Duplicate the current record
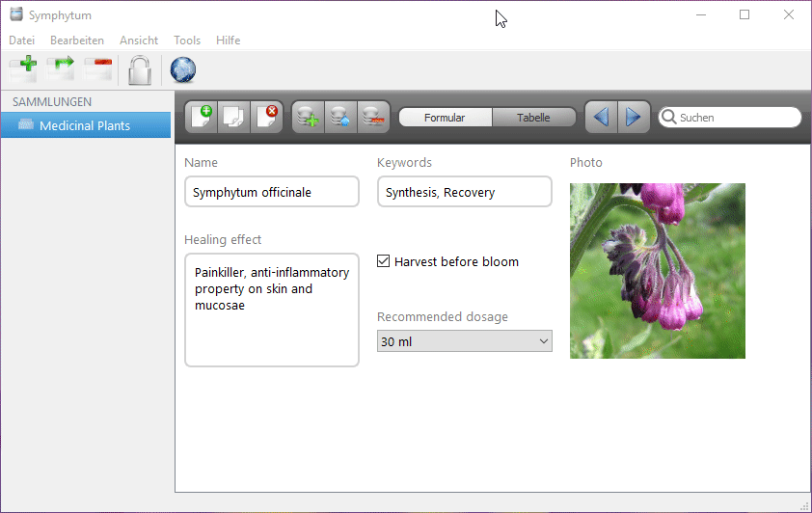The height and width of the screenshot is (513, 812). (x=234, y=117)
